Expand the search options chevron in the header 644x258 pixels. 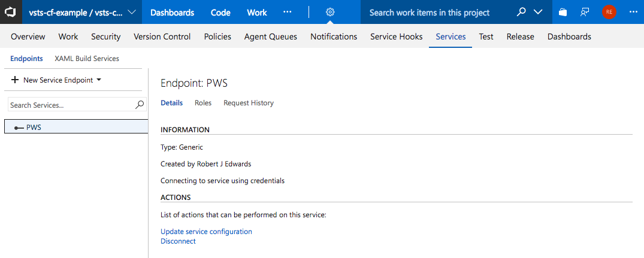point(537,12)
